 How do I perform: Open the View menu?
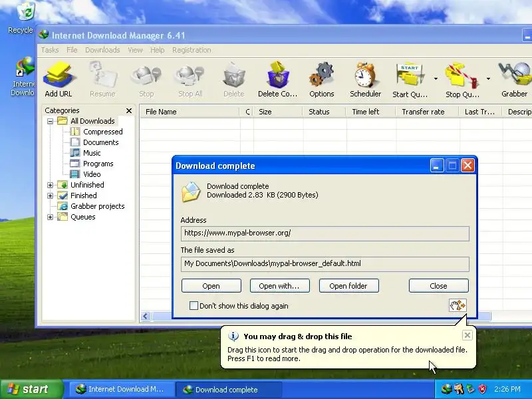point(135,50)
